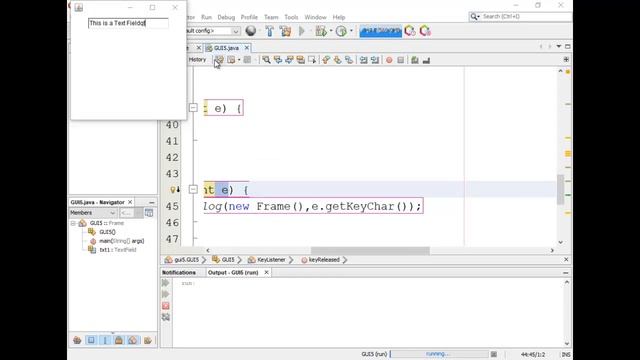
Task: Click the magnifier Find Selection icon in the editor toolbar
Action: point(266,60)
